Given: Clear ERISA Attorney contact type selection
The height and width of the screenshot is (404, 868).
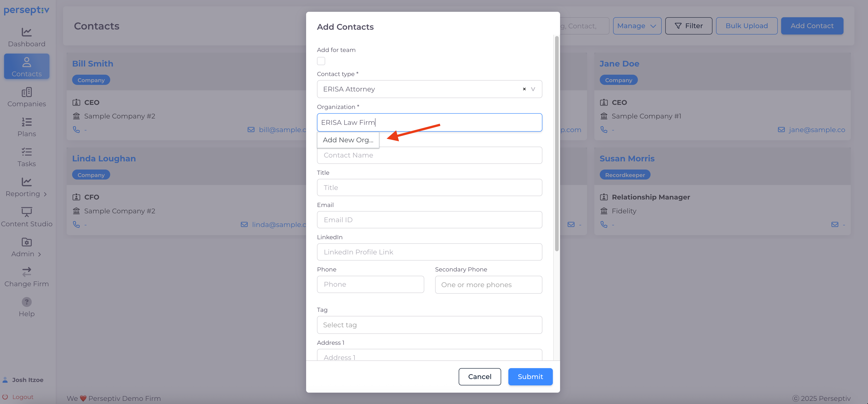Looking at the screenshot, I should tap(524, 89).
